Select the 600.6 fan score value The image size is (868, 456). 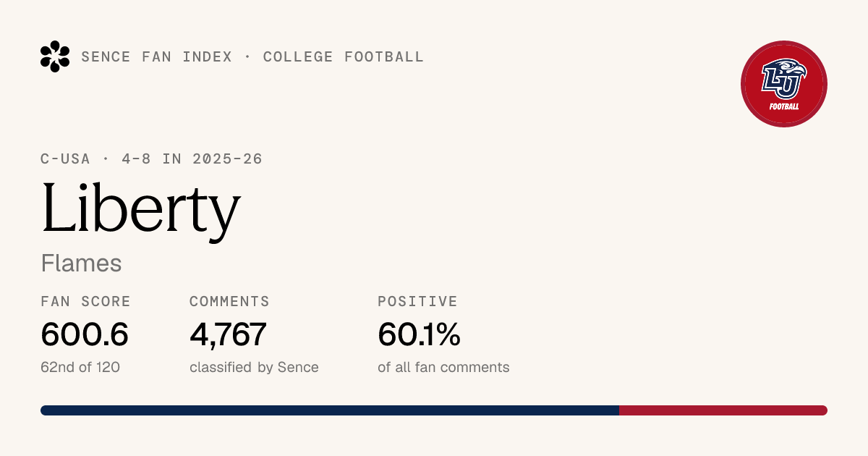[85, 334]
